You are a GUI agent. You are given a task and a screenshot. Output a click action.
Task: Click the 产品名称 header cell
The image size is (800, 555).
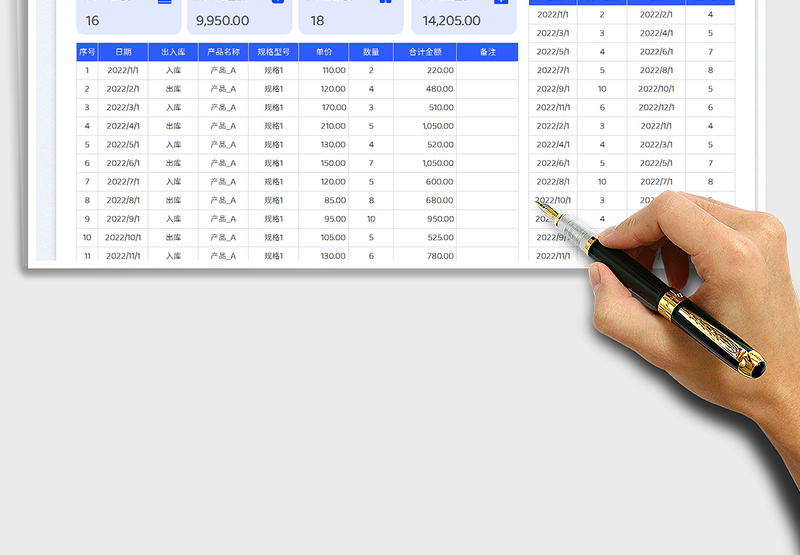tap(223, 52)
